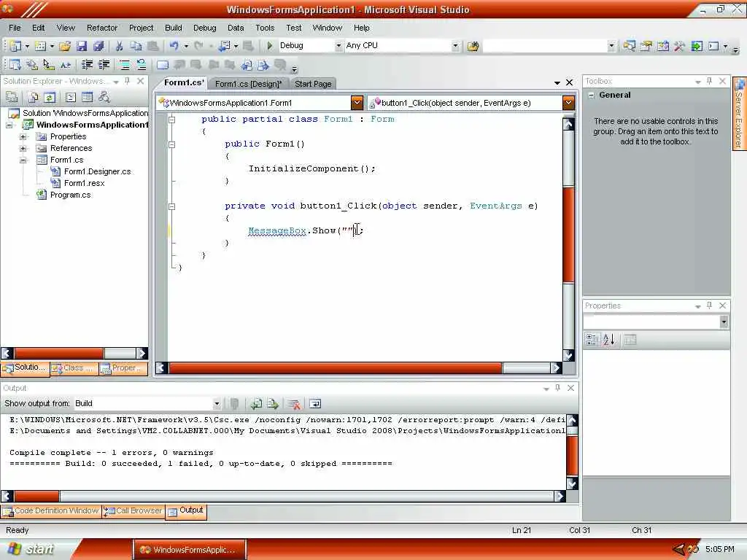Switch to the Start Page tab
The image size is (747, 560).
313,84
